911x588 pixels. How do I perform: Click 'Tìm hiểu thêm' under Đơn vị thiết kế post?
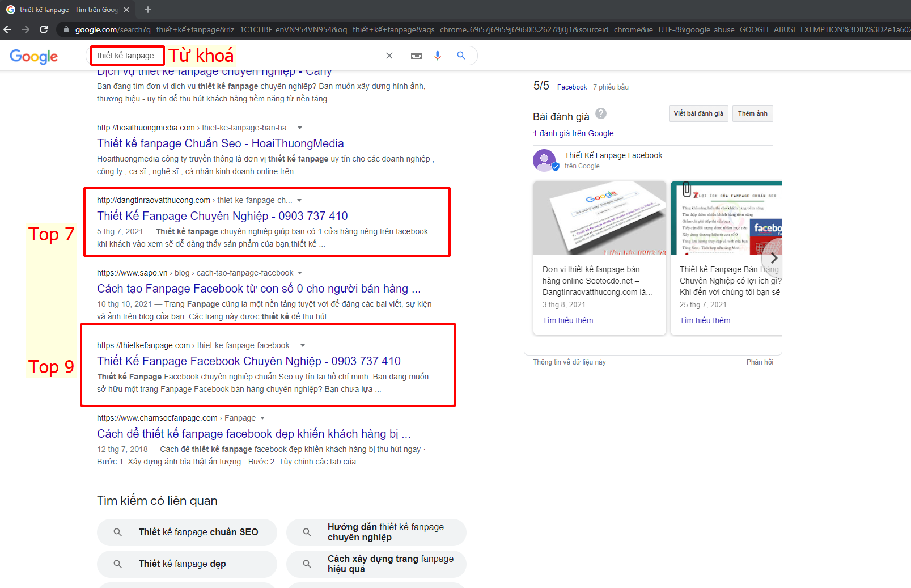(x=568, y=320)
